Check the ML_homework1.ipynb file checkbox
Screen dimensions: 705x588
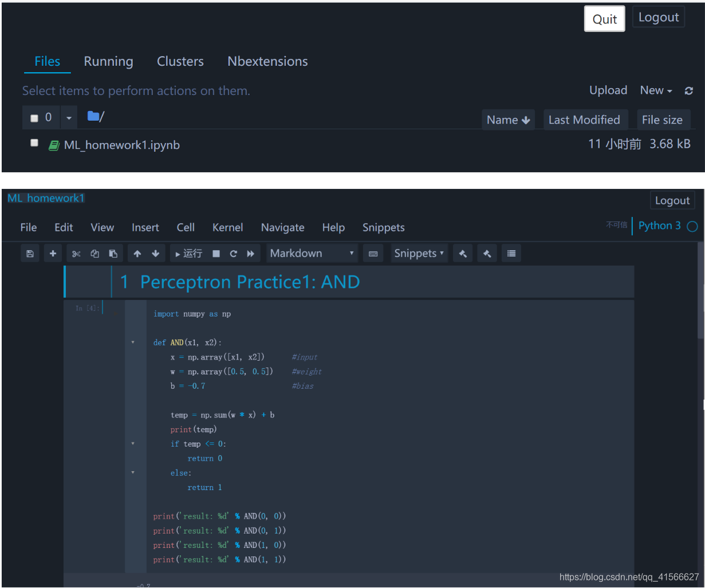point(34,143)
